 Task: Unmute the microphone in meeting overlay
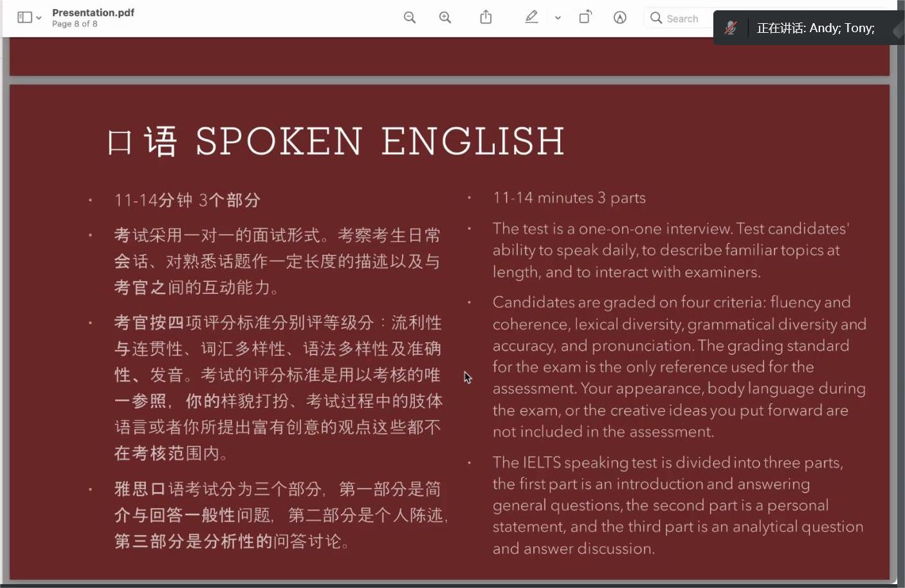coord(731,28)
